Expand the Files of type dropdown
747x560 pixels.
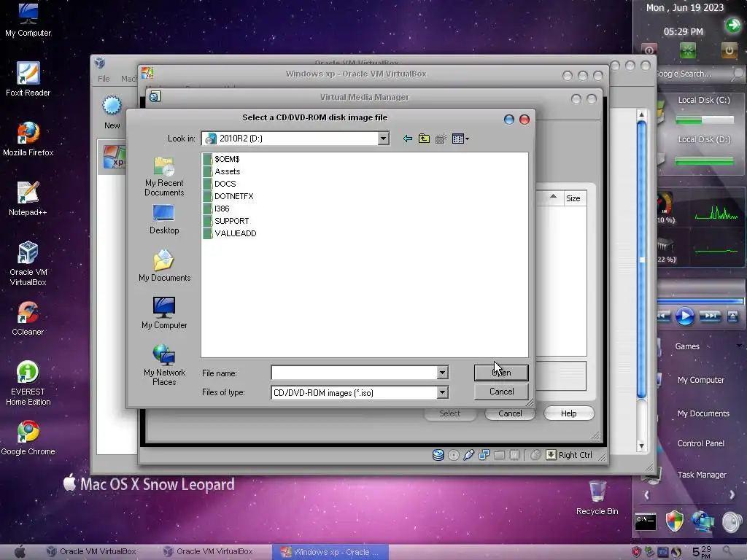tap(442, 392)
